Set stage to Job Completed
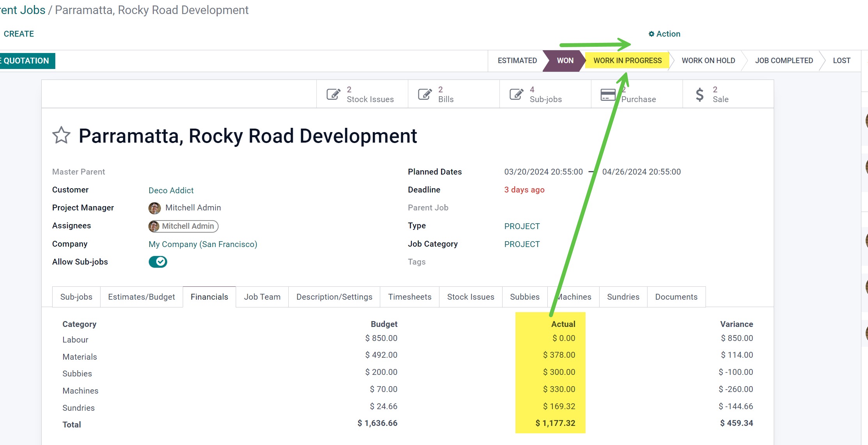Screen dimensions: 868x445 click(x=783, y=61)
